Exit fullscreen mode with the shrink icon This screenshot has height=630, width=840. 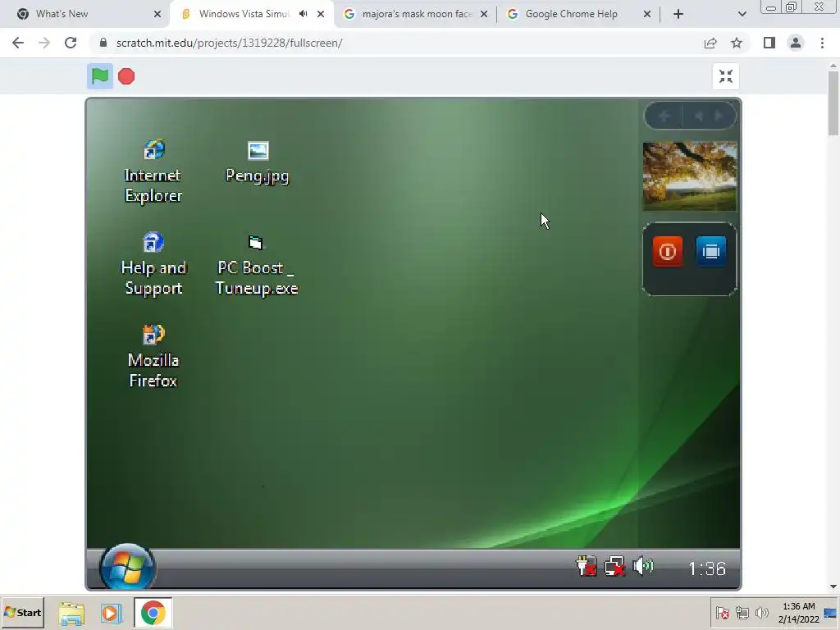point(726,76)
